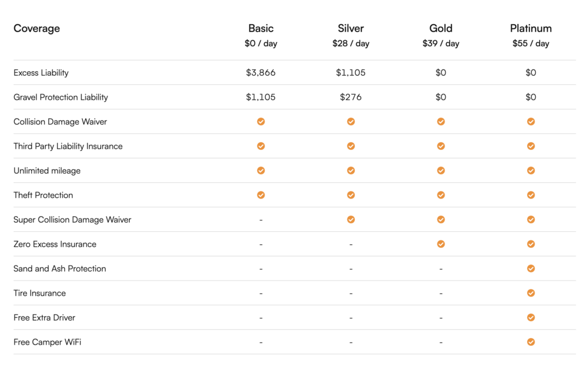Choose the Gold plan heading

click(441, 28)
